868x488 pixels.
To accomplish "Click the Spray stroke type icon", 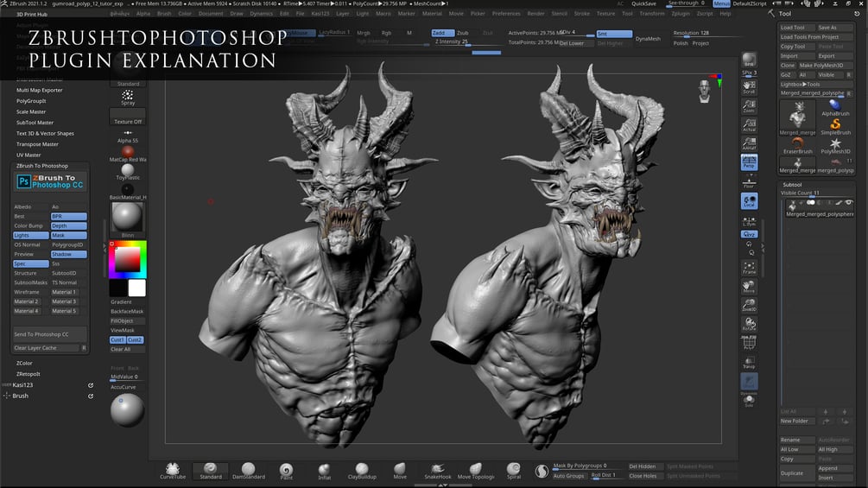I will pyautogui.click(x=128, y=98).
